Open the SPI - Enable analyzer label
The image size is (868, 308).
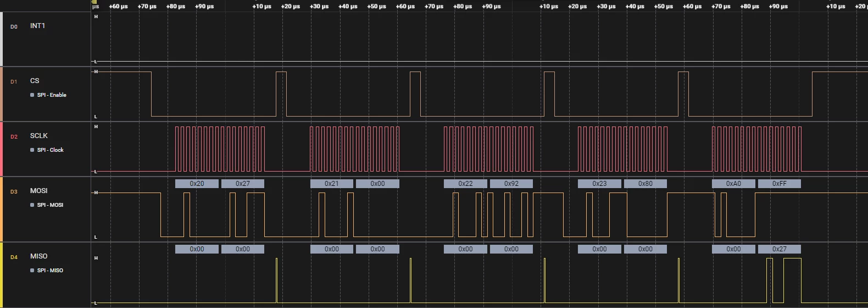[x=52, y=95]
